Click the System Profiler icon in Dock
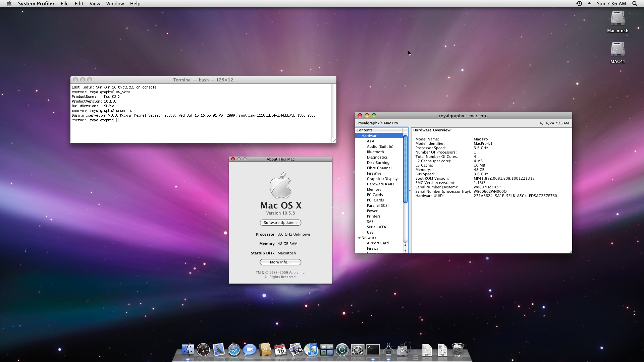644x362 pixels. coord(388,350)
